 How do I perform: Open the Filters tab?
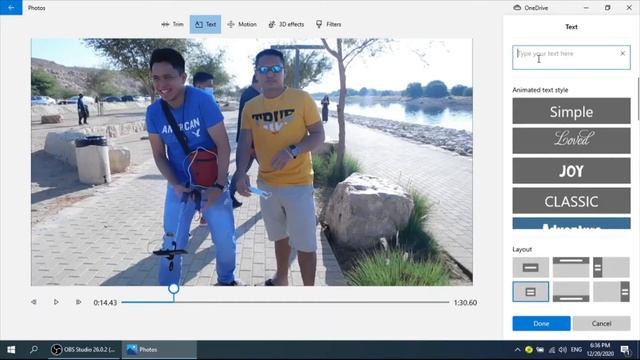[329, 24]
